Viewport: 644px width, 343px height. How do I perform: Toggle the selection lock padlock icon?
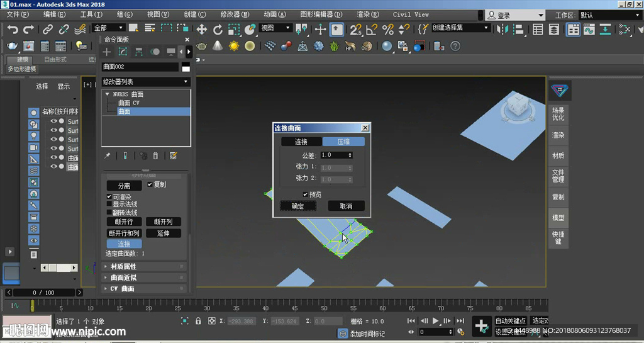tap(198, 321)
